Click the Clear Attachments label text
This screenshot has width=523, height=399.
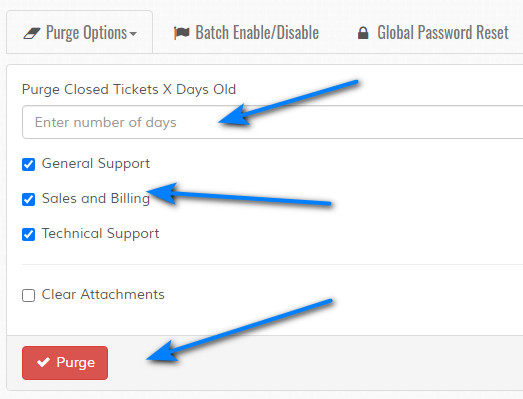tap(103, 294)
